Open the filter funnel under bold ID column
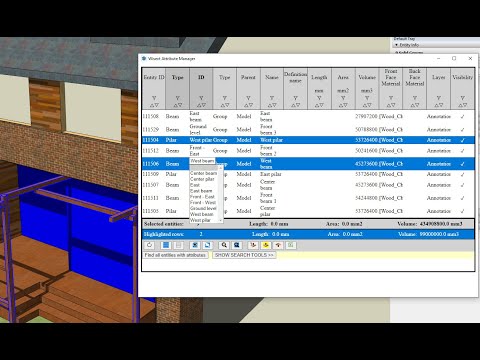The height and width of the screenshot is (360, 480). click(201, 98)
